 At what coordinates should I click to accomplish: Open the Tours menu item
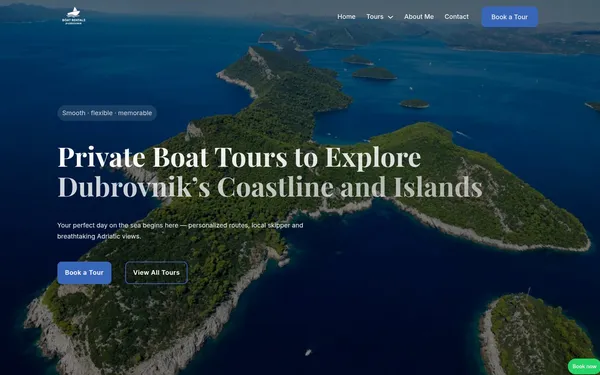(375, 17)
